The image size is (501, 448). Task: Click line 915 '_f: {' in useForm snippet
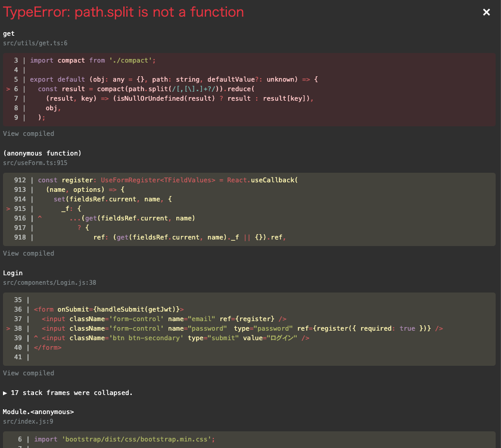tap(71, 209)
